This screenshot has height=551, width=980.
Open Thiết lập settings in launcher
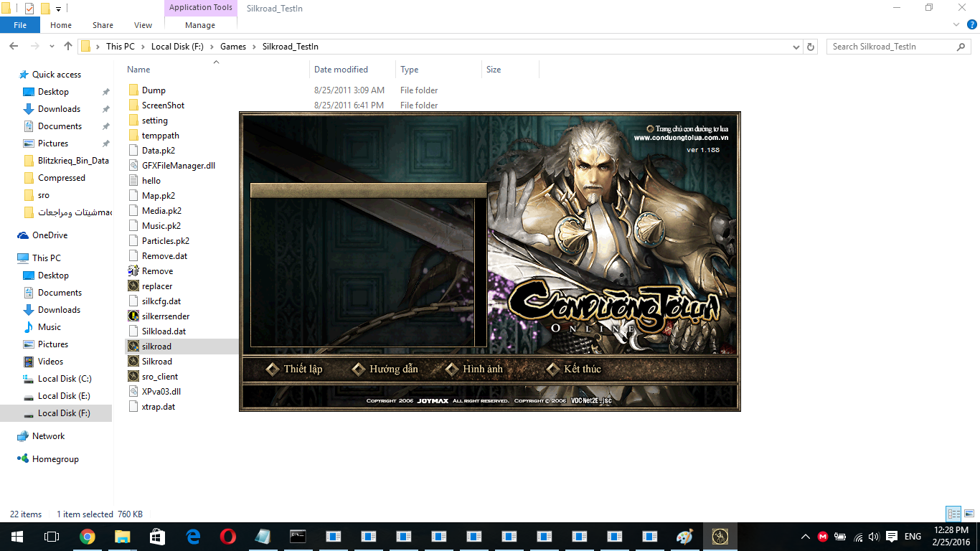click(295, 369)
